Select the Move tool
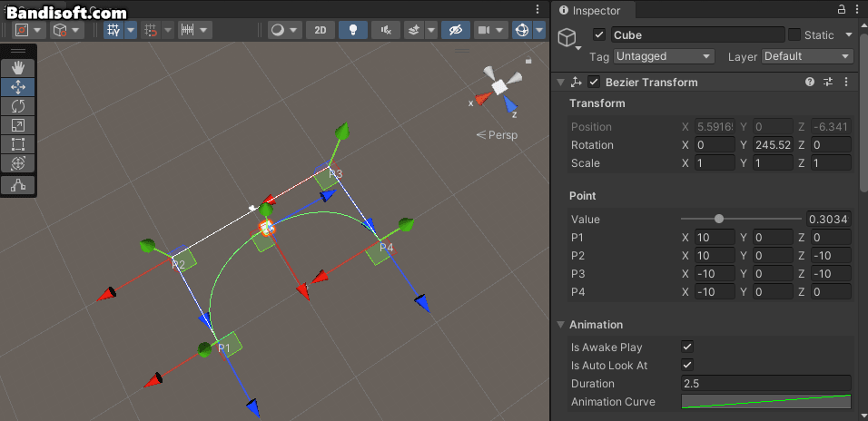868x421 pixels. (x=18, y=87)
